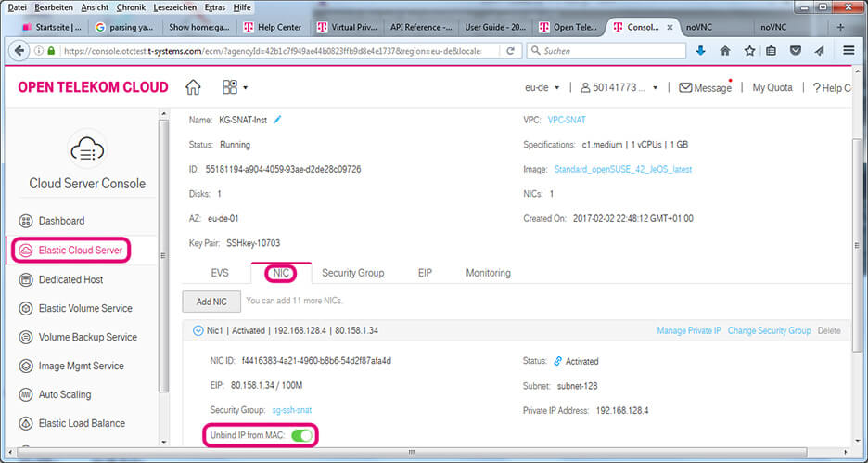868x463 pixels.
Task: Show bookmarks list icon in toolbar
Action: coord(772,50)
